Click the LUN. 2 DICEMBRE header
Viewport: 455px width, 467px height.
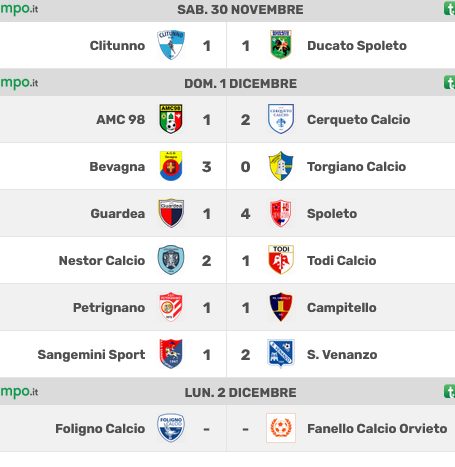click(240, 392)
